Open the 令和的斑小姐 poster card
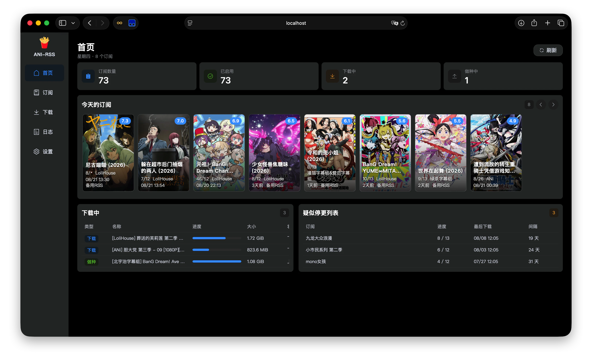This screenshot has width=592, height=364. [x=330, y=153]
